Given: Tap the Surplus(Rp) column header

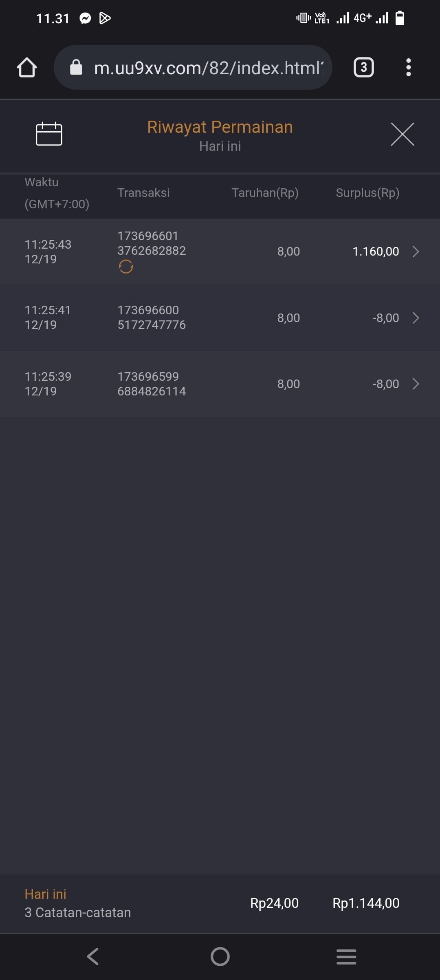Looking at the screenshot, I should tap(367, 193).
